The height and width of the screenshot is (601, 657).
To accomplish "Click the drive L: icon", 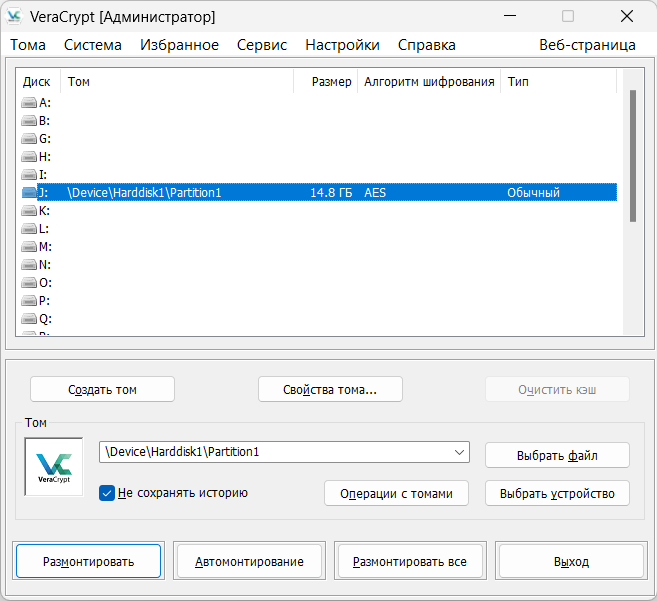I will [x=29, y=228].
